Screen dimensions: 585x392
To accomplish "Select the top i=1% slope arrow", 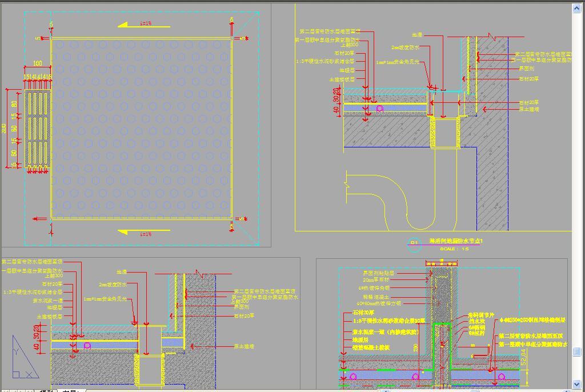I will pos(144,25).
